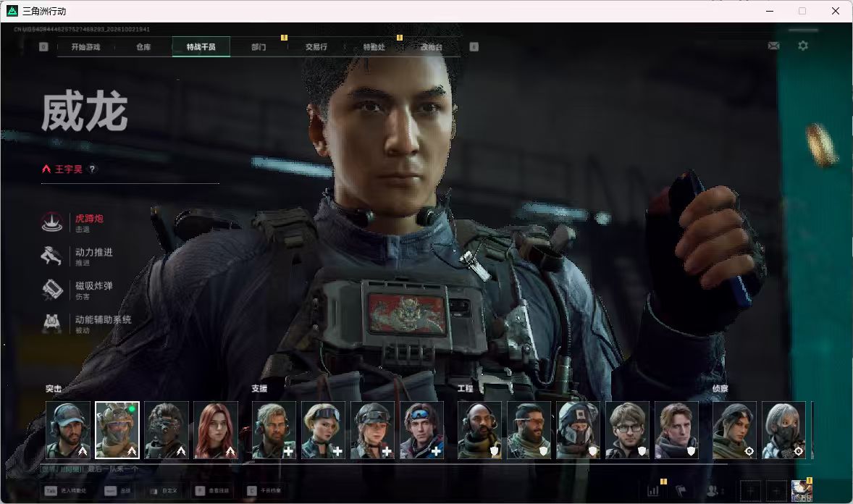853x504 pixels.
Task: Open the 开始游戏 tab
Action: click(x=86, y=47)
